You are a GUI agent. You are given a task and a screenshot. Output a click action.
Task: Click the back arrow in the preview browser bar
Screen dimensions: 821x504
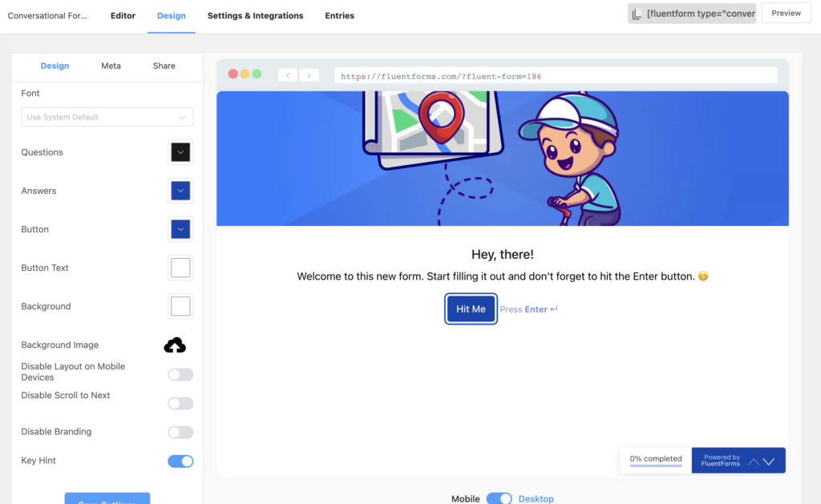point(288,75)
